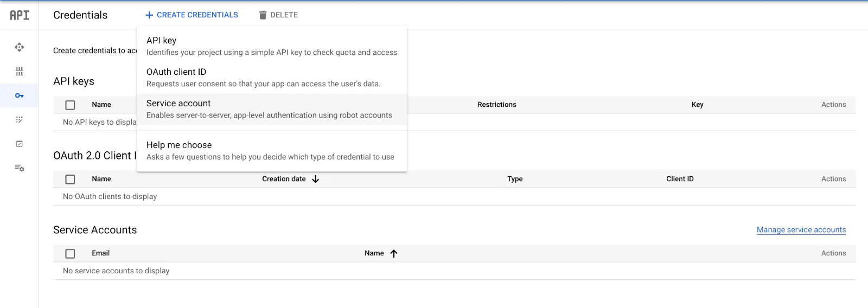The width and height of the screenshot is (868, 308).
Task: Sort Service Accounts by Name arrow
Action: pos(394,253)
